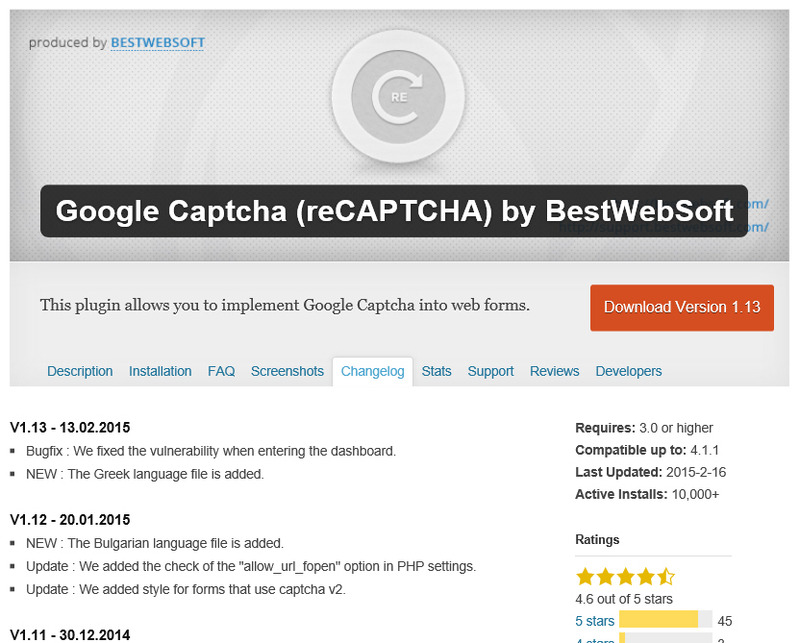This screenshot has height=643, width=800.
Task: Click the Download Version 1.13 button
Action: click(x=682, y=307)
